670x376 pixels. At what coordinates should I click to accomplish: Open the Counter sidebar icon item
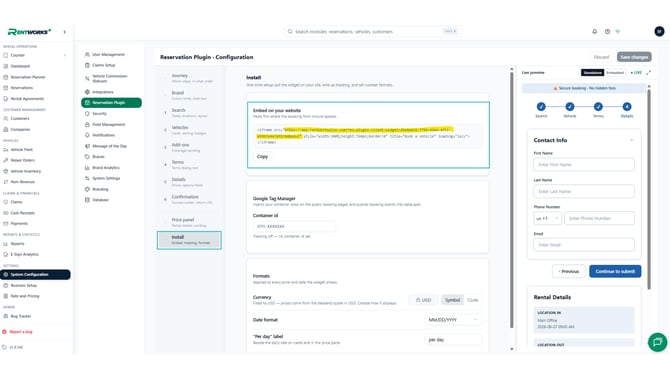point(6,55)
